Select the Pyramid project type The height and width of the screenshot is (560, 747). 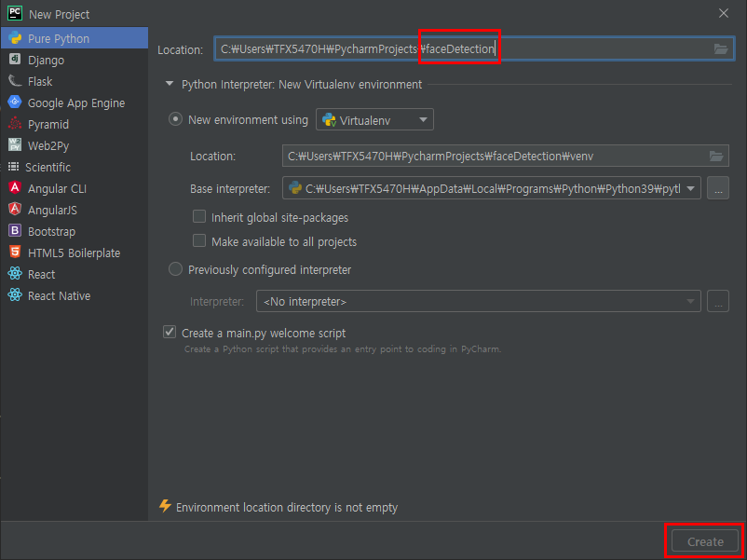coord(75,124)
